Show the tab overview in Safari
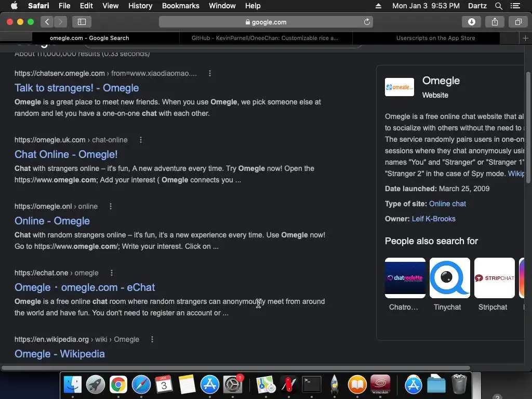The width and height of the screenshot is (532, 399). pos(518,22)
